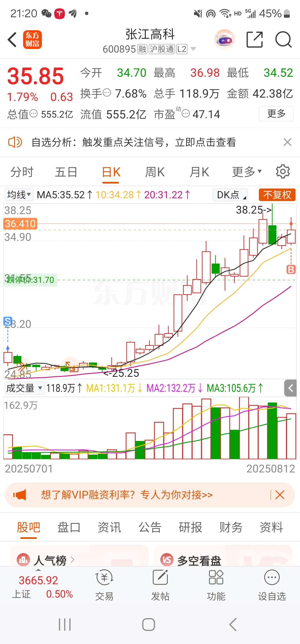Open 交易 trade icon
The width and height of the screenshot is (300, 644).
pos(104,585)
